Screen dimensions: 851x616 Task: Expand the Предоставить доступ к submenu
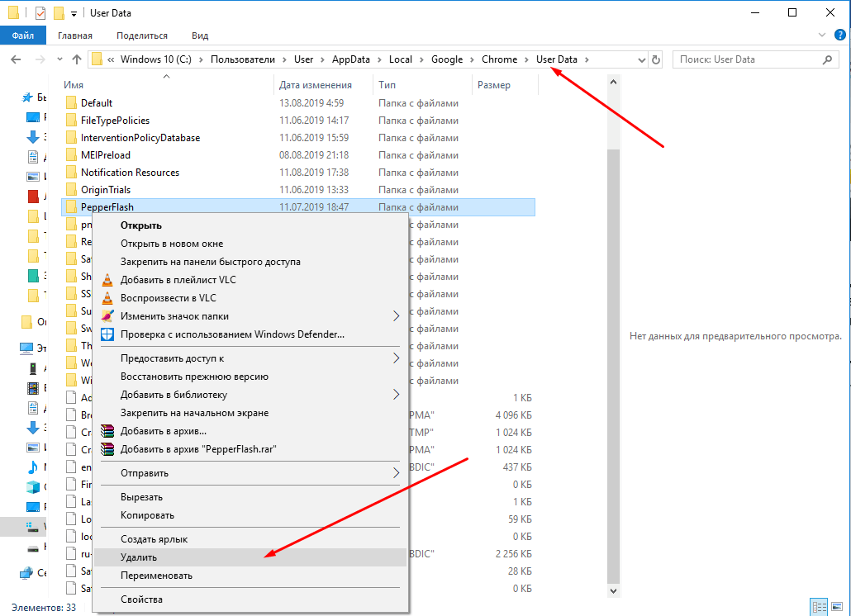point(250,358)
